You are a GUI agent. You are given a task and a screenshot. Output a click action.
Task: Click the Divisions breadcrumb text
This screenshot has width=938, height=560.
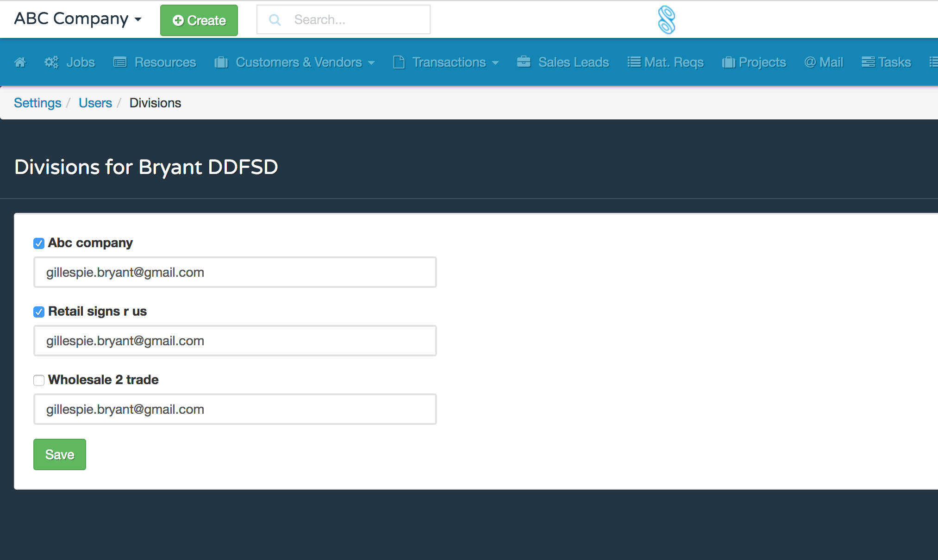155,103
